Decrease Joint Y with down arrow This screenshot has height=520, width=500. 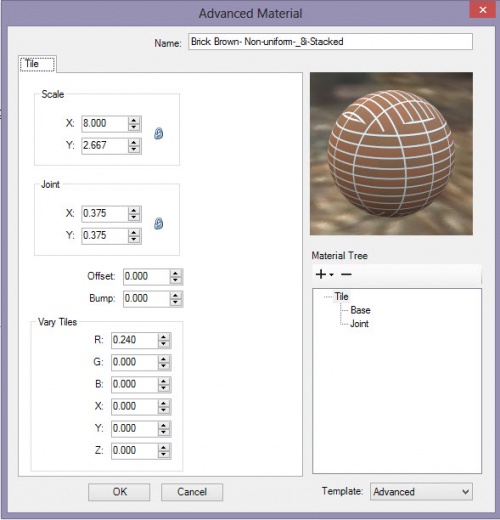[x=134, y=240]
